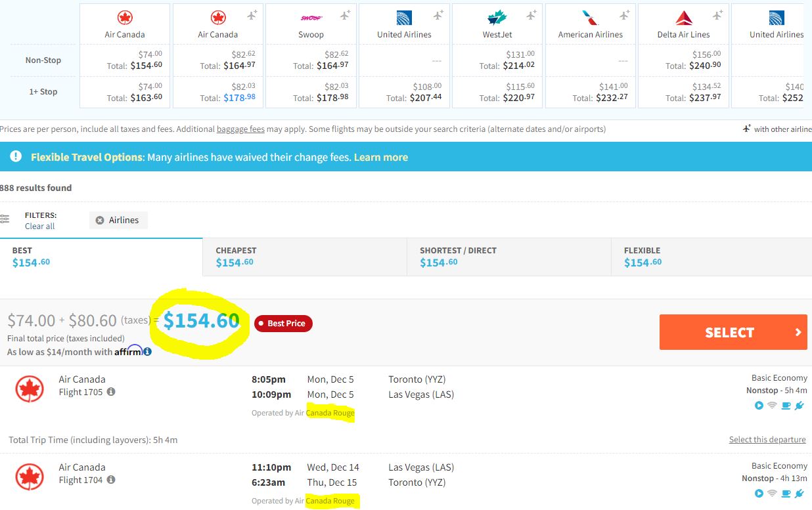Image resolution: width=812 pixels, height=510 pixels.
Task: Click Air Canada logo on Flight 1704 row
Action: click(x=30, y=477)
